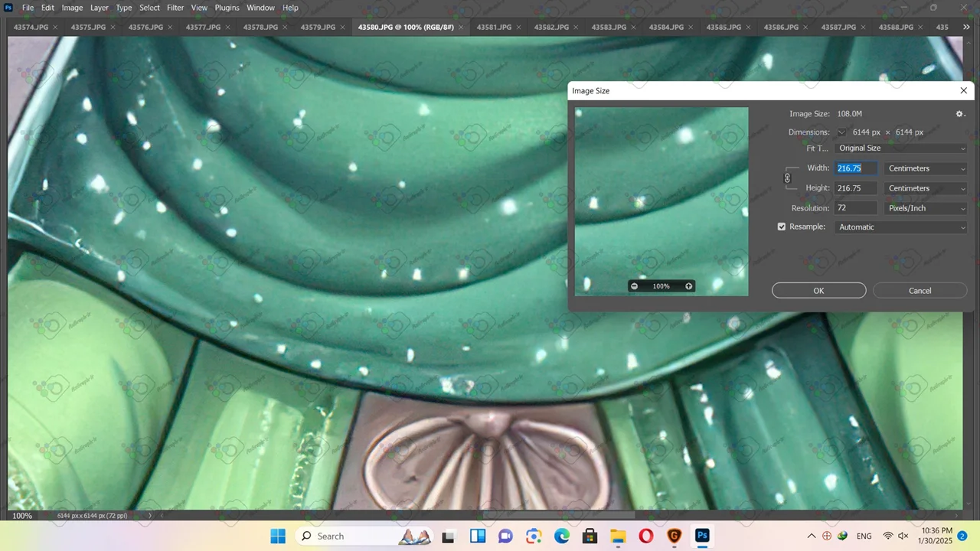The height and width of the screenshot is (551, 980).
Task: Zoom out the Image Size preview
Action: click(634, 286)
